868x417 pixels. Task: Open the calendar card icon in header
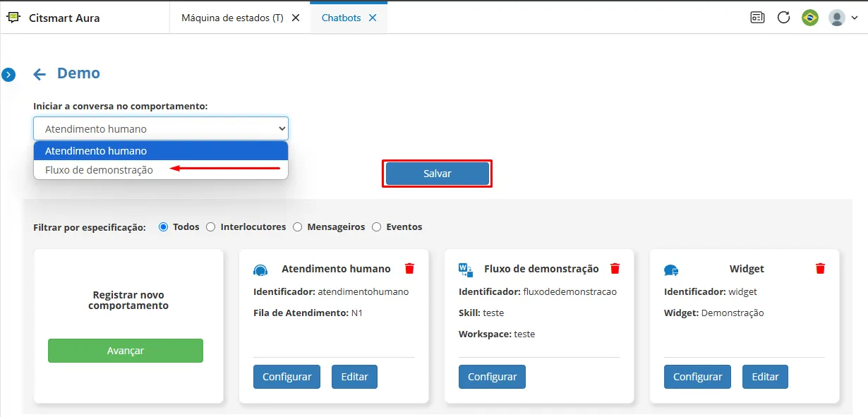(757, 18)
